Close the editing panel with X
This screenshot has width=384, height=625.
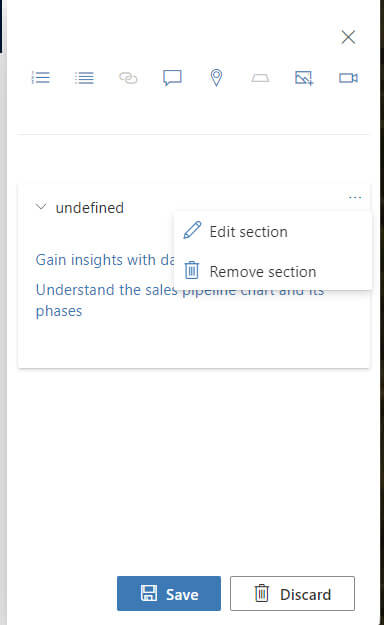(x=348, y=37)
